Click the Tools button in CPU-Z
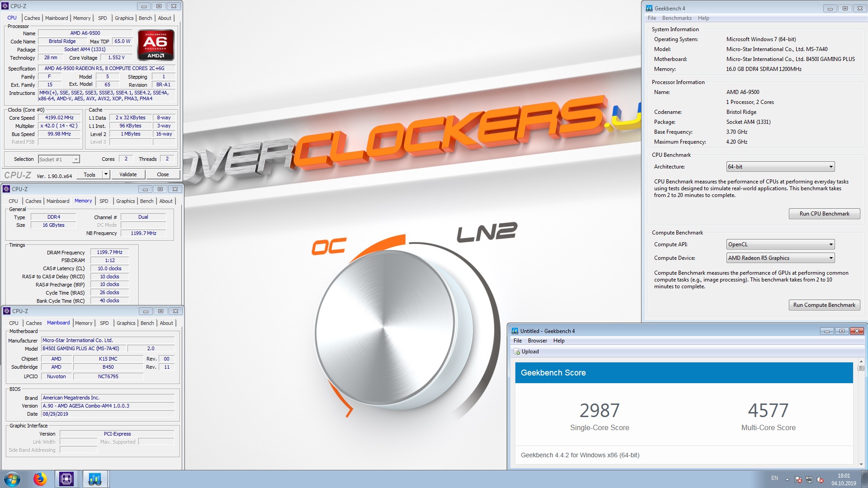Image resolution: width=868 pixels, height=488 pixels. tap(90, 174)
